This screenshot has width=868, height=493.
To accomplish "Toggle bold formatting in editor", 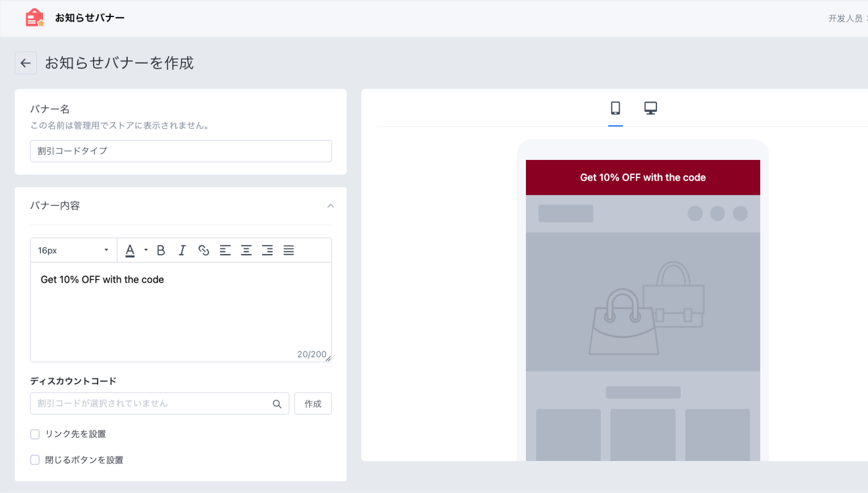I will click(x=161, y=250).
